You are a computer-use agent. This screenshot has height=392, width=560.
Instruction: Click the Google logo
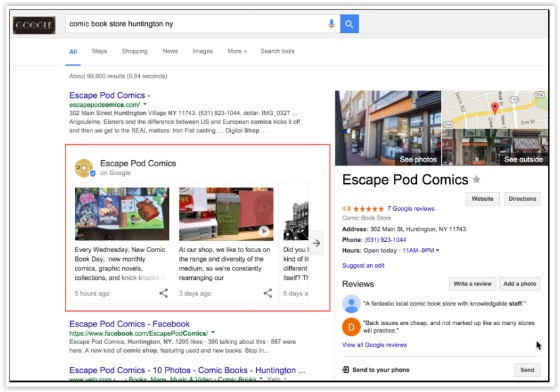(34, 25)
